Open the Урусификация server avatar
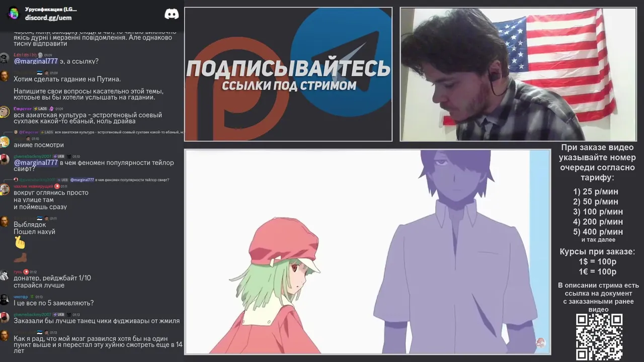This screenshot has height=362, width=644. tap(14, 14)
